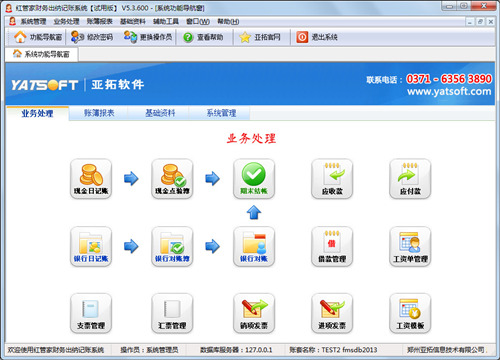Open 汇票管理 draft management icon

click(172, 313)
